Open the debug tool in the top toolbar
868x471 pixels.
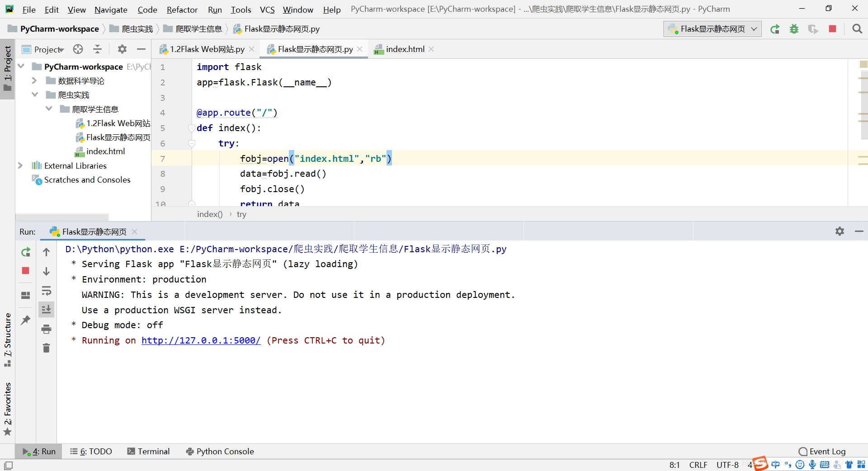tap(794, 28)
